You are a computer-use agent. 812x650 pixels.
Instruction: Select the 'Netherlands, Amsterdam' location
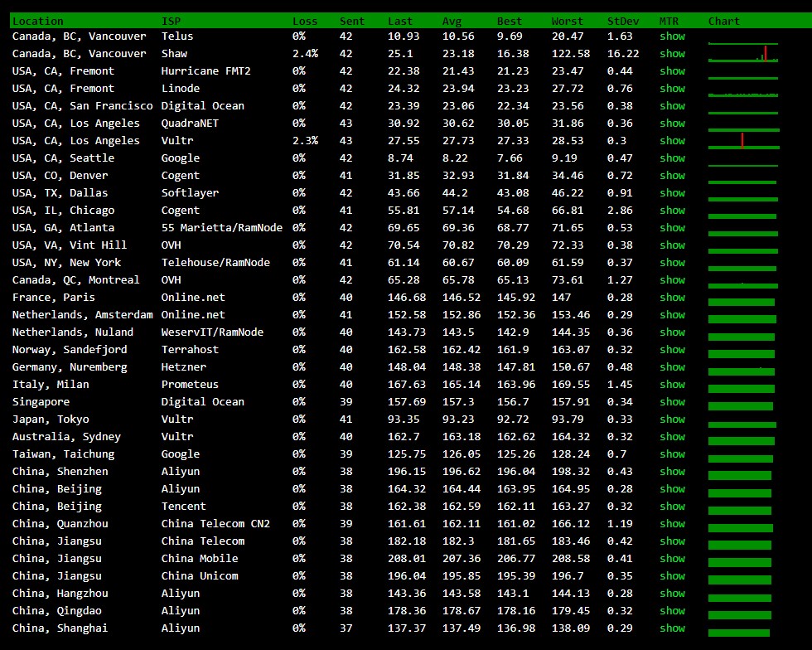(82, 314)
